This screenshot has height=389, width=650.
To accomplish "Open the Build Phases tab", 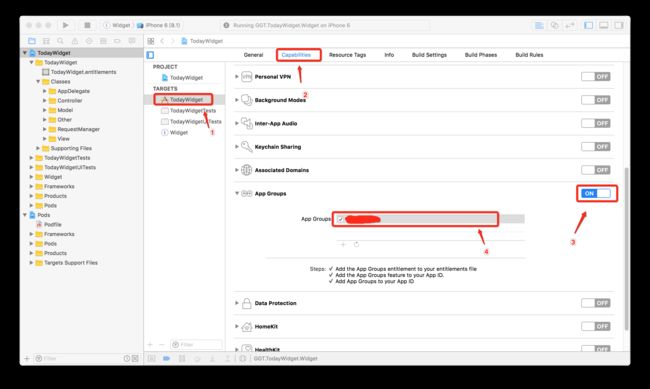I will [480, 55].
